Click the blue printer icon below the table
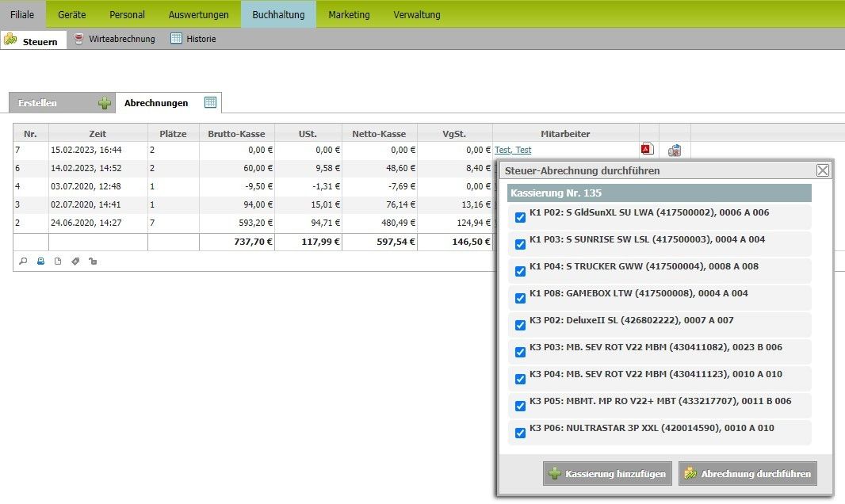This screenshot has width=845, height=504. point(40,262)
